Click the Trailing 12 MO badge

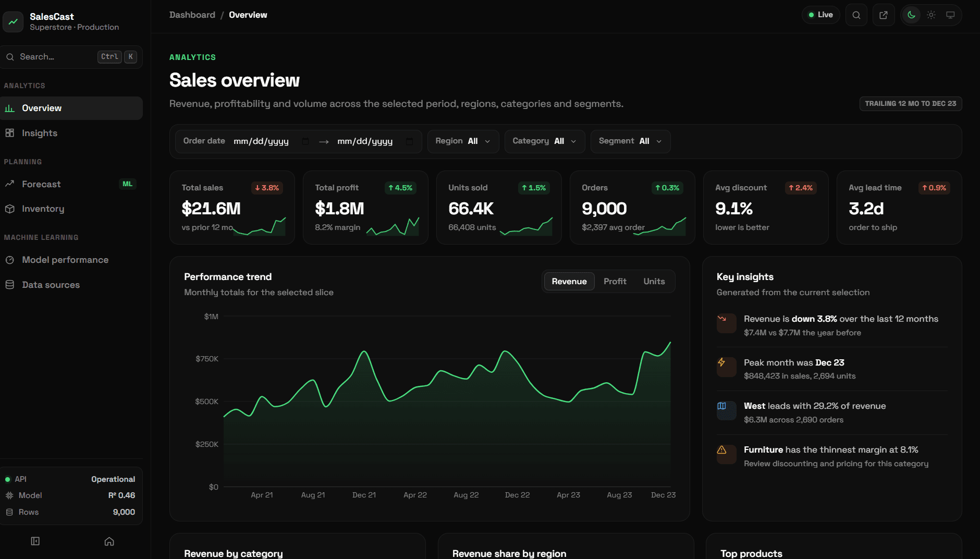click(x=911, y=104)
